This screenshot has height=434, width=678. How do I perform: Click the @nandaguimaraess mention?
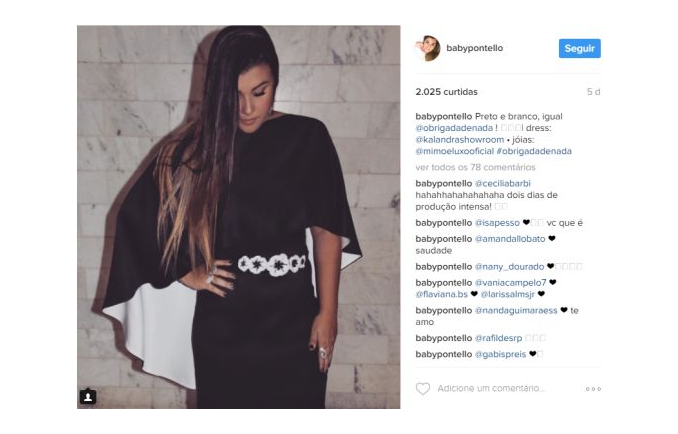(x=516, y=310)
